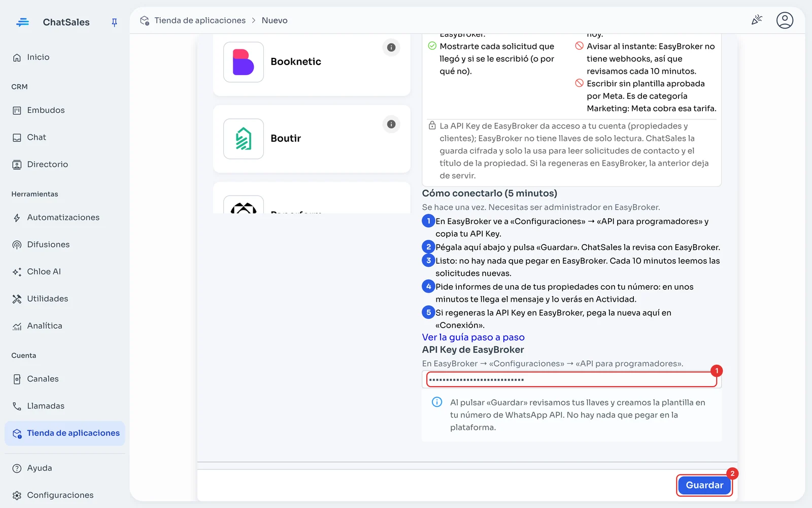The image size is (812, 508).
Task: Focus the API Key de EasyBroker field
Action: click(571, 379)
